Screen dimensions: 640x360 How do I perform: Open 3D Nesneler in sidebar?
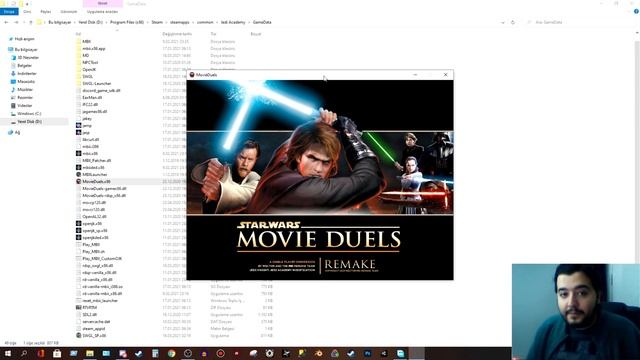coord(28,58)
